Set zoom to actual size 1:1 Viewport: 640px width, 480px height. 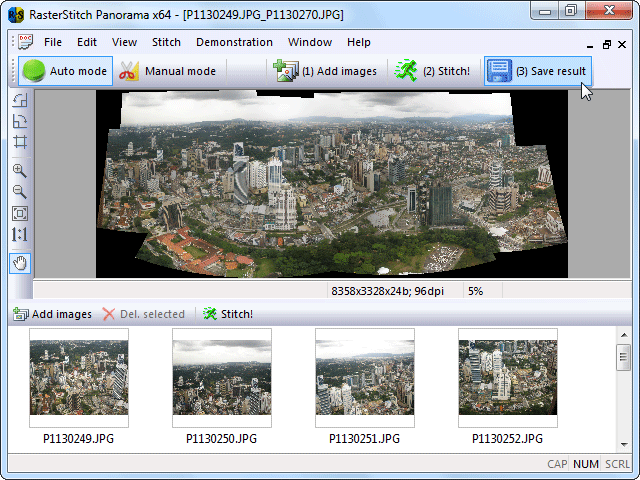(x=20, y=236)
